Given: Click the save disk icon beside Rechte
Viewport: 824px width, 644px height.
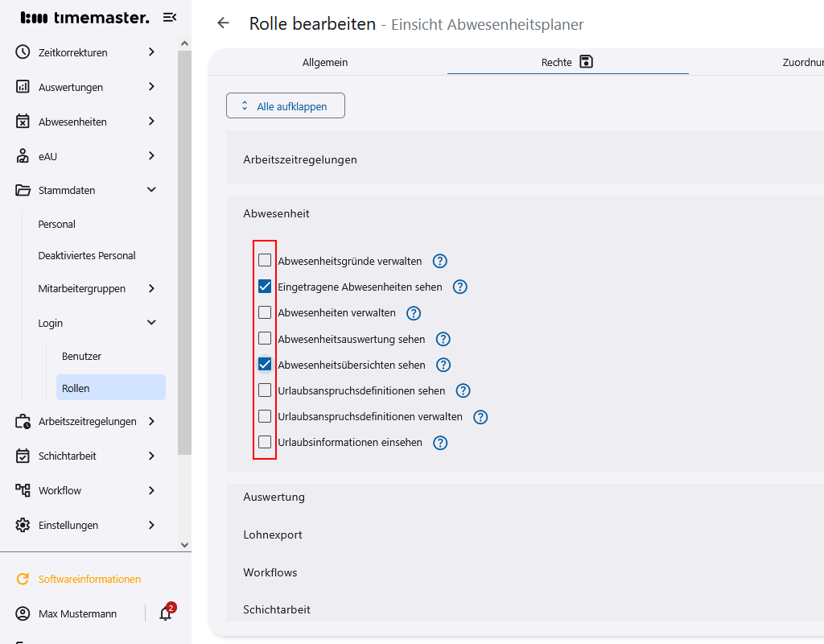Looking at the screenshot, I should [x=586, y=62].
